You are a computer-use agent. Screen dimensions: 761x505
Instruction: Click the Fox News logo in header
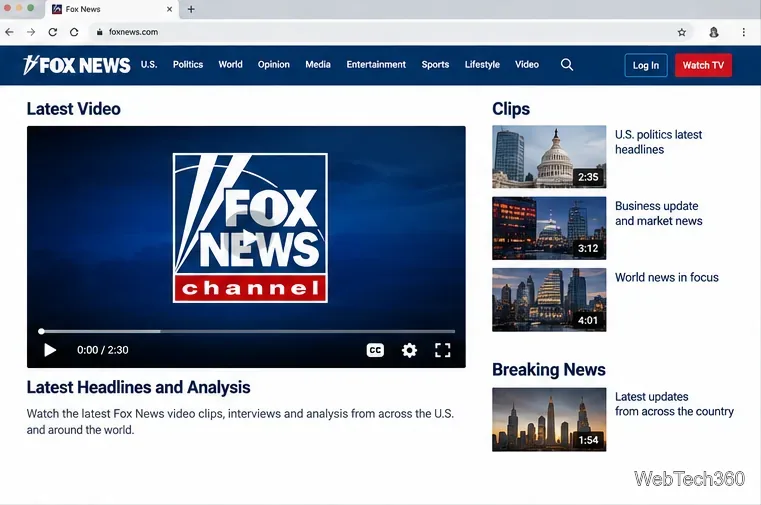[x=77, y=65]
